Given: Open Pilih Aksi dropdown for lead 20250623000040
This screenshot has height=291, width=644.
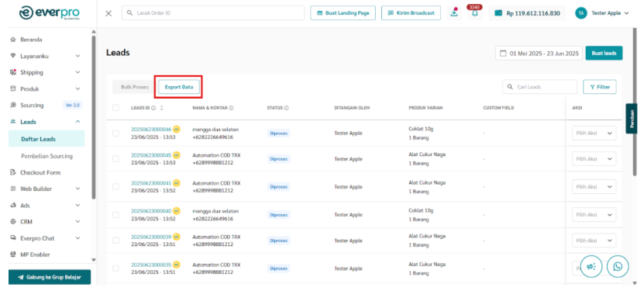Looking at the screenshot, I should [594, 214].
